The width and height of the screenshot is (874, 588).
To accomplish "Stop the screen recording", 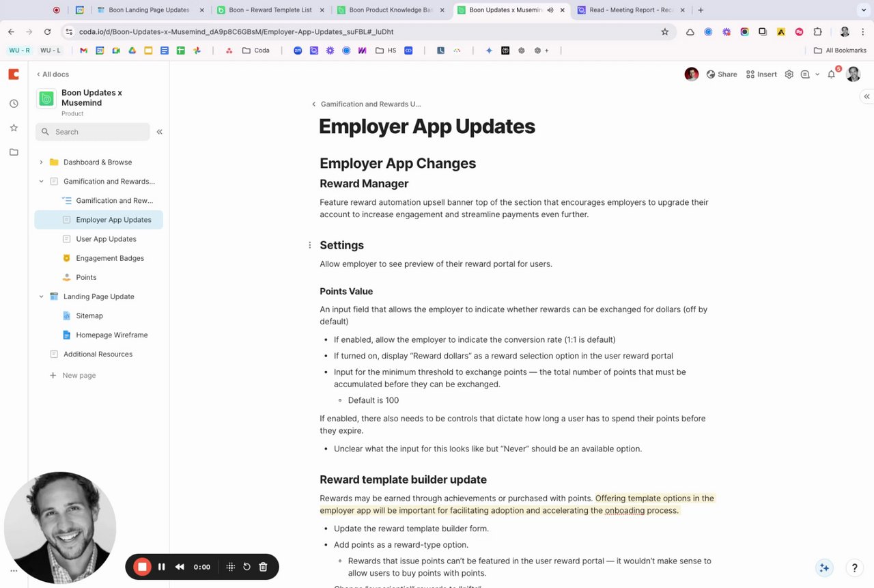I will [142, 567].
